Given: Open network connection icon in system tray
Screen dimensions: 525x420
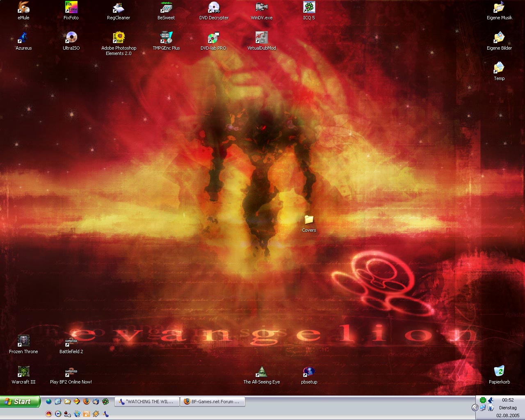Looking at the screenshot, I should tap(483, 408).
